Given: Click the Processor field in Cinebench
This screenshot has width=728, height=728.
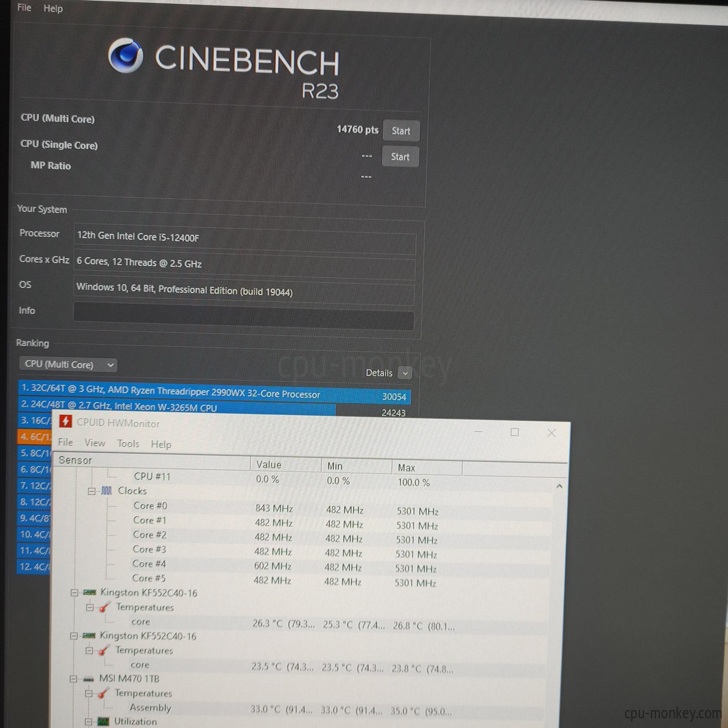Looking at the screenshot, I should [245, 239].
